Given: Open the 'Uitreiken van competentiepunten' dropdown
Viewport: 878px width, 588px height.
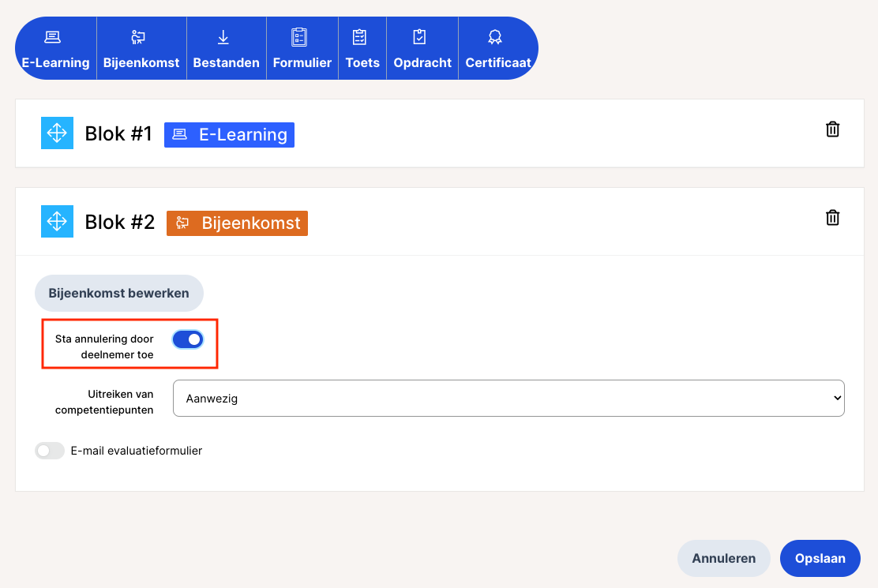Looking at the screenshot, I should tap(508, 399).
